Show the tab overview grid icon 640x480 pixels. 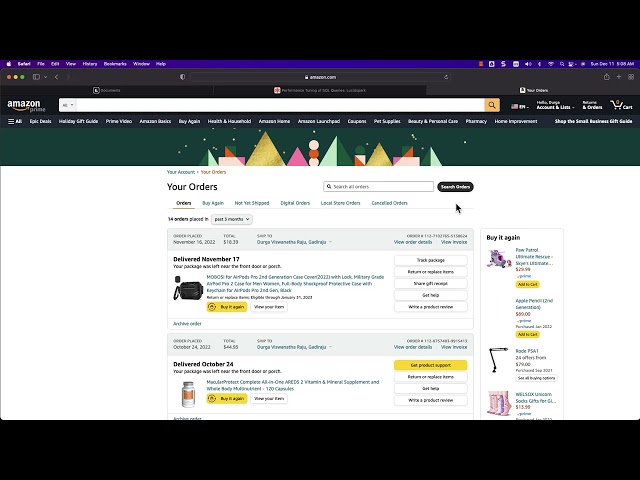(631, 77)
